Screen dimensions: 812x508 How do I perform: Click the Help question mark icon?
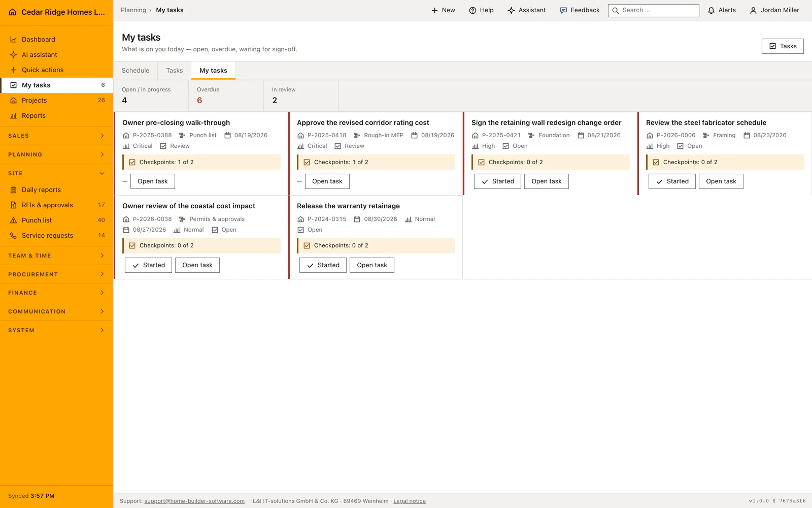472,10
